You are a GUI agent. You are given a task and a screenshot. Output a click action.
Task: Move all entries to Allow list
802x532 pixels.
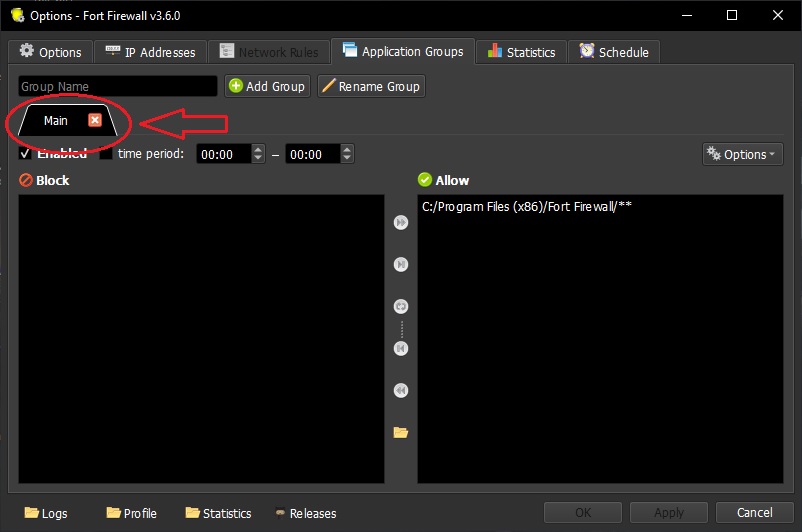pyautogui.click(x=401, y=223)
